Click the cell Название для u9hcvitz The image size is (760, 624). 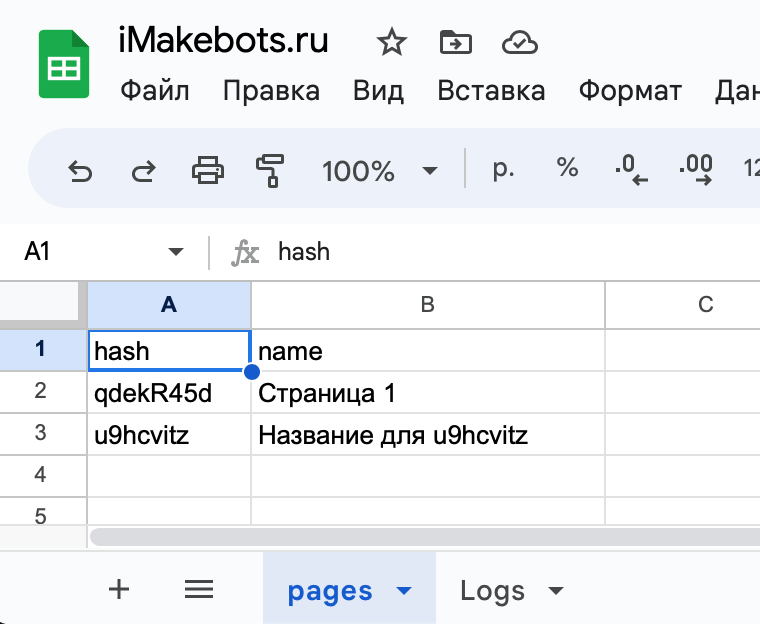tap(428, 434)
